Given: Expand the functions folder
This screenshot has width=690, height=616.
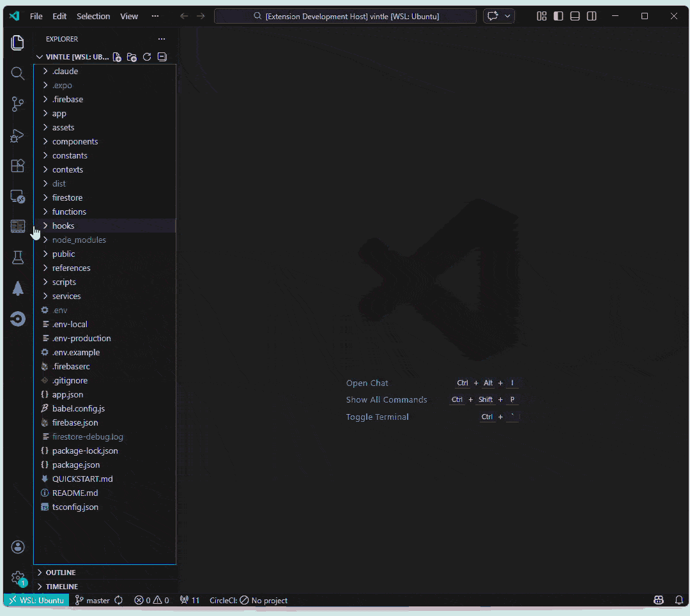Looking at the screenshot, I should pyautogui.click(x=105, y=212).
